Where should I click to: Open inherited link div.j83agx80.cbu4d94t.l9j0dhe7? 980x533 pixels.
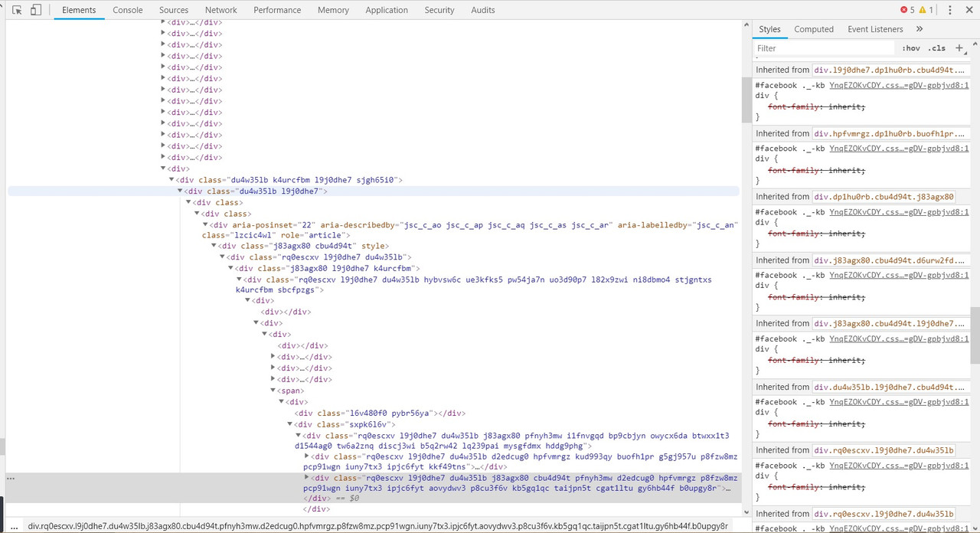[x=889, y=323]
